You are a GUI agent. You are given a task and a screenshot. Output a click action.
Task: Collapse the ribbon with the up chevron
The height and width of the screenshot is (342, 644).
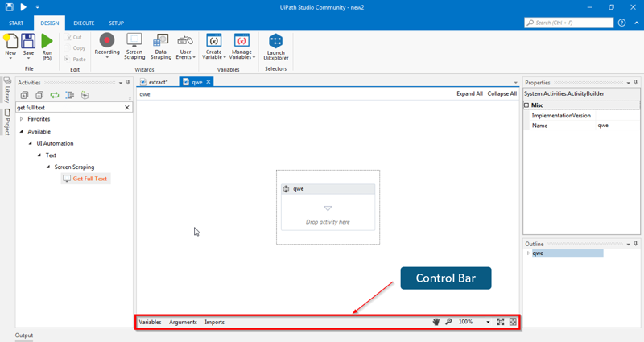637,23
